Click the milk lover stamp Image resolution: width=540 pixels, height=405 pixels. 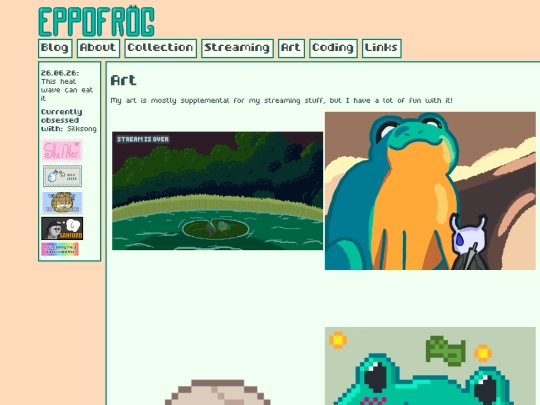tap(62, 176)
